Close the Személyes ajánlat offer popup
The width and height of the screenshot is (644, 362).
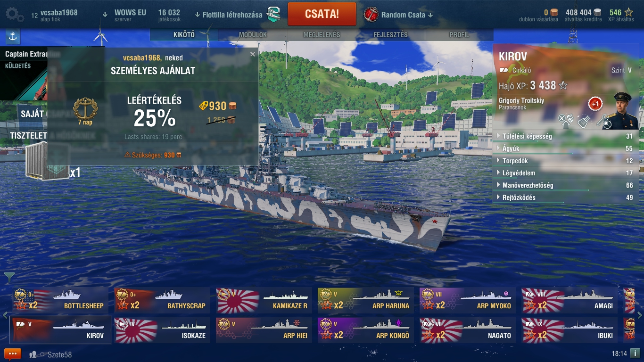(x=253, y=54)
